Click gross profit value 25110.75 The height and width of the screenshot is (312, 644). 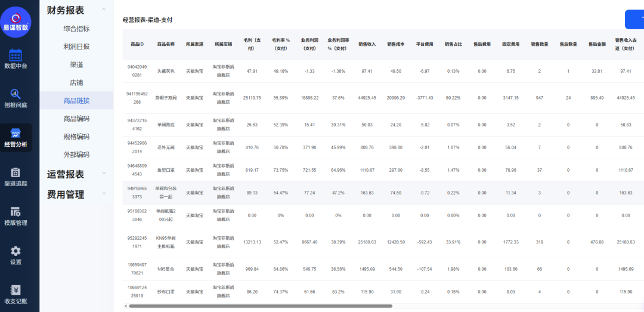(252, 98)
